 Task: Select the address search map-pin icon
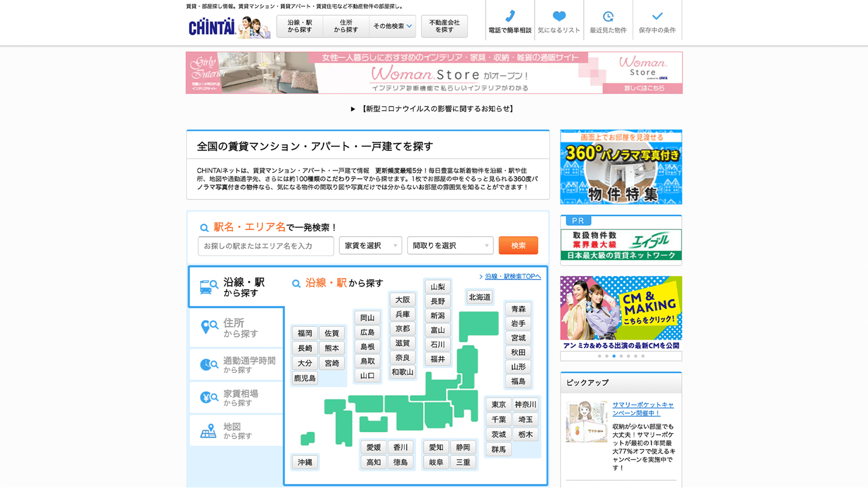(209, 327)
